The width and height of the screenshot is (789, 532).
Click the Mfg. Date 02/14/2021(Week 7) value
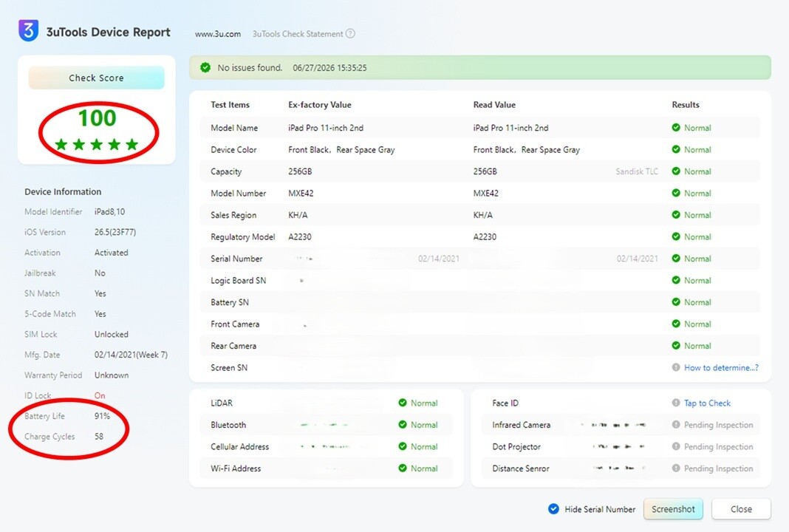tap(131, 355)
